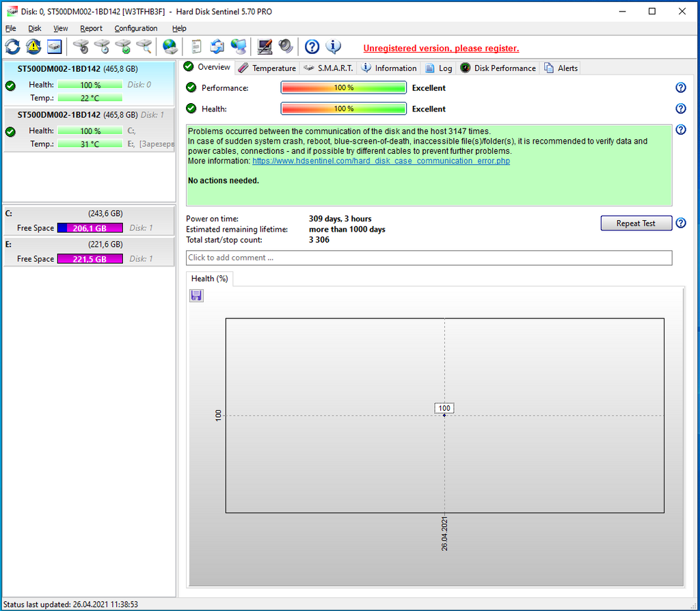Image resolution: width=700 pixels, height=611 pixels.
Task: Click the Unregistered version register link
Action: 441,49
